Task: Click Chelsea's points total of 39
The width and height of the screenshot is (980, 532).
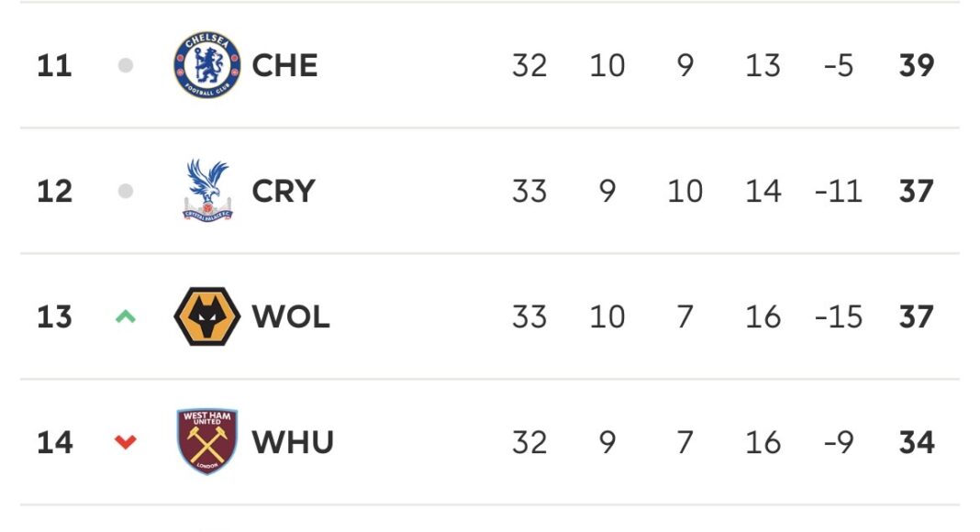Action: 916,65
